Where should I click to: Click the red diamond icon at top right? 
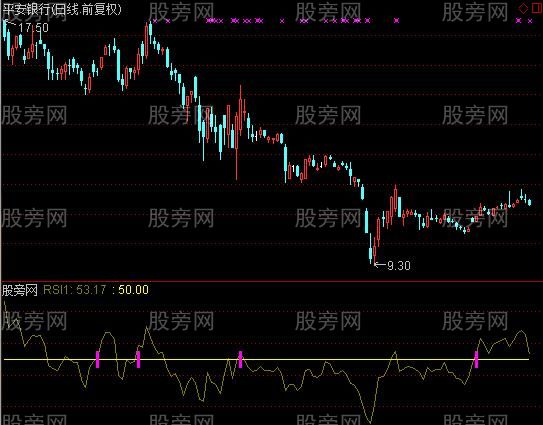[523, 8]
